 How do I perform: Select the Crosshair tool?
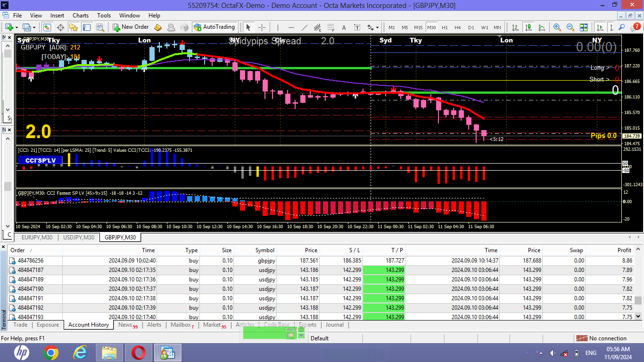click(x=262, y=27)
